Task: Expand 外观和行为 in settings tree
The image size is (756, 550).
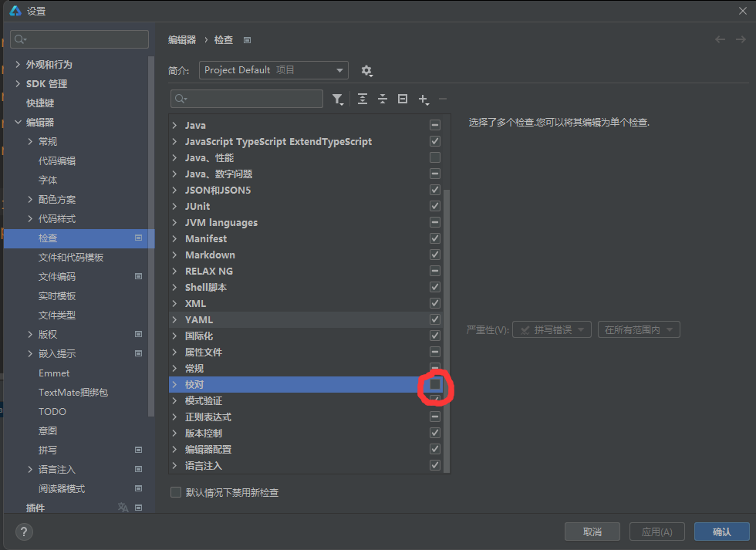Action: click(x=19, y=65)
